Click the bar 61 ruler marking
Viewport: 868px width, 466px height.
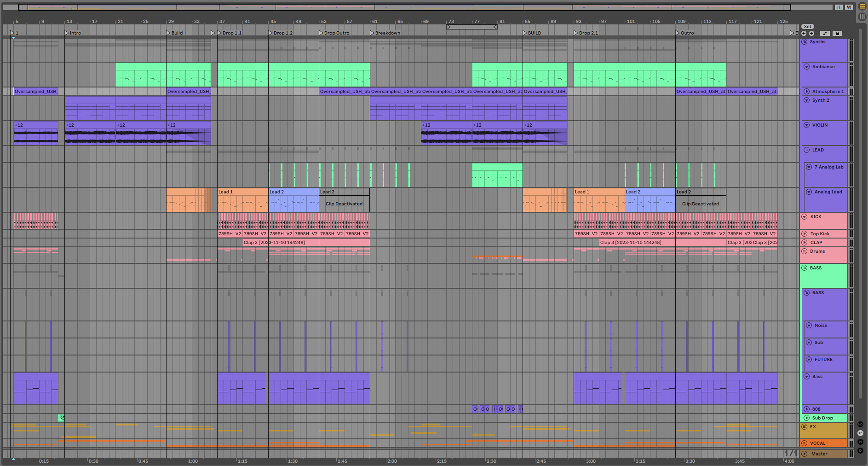pyautogui.click(x=375, y=22)
